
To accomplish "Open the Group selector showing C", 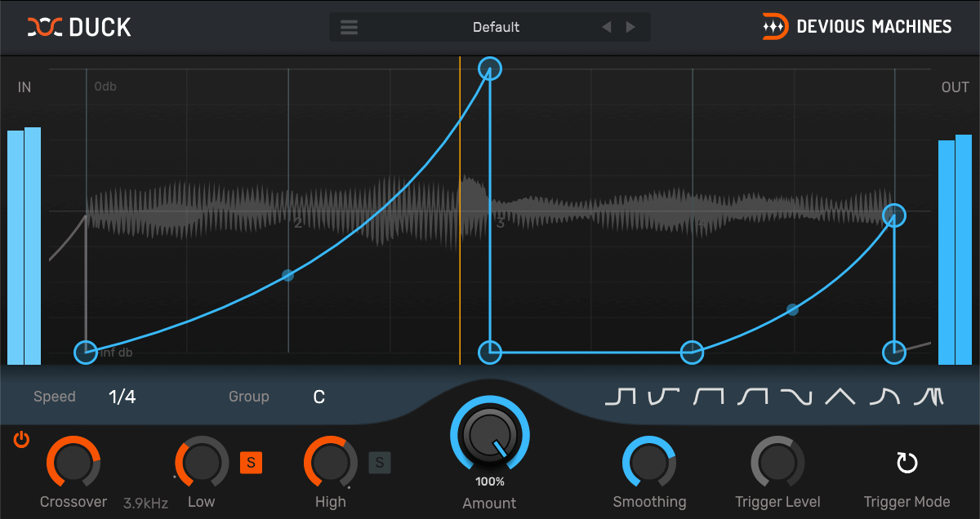I will (x=318, y=397).
